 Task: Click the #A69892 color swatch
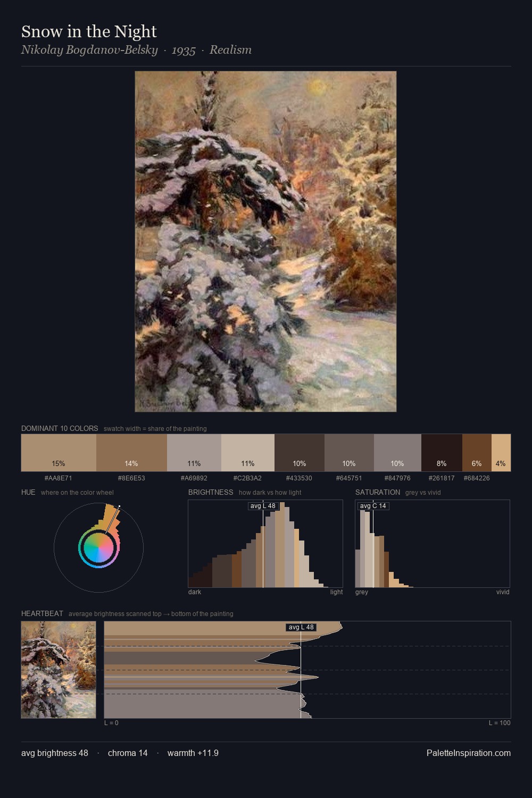[194, 453]
